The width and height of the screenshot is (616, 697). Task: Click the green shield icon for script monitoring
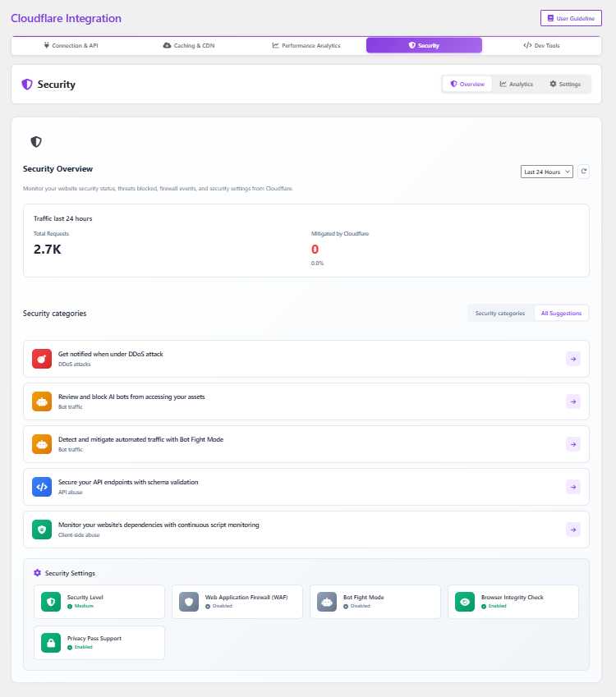coord(42,530)
